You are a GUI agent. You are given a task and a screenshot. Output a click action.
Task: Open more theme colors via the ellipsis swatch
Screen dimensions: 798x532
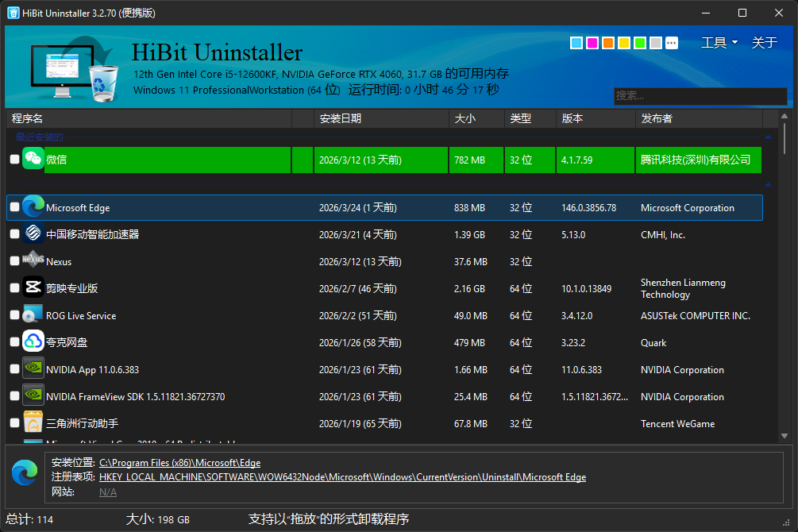pyautogui.click(x=671, y=43)
